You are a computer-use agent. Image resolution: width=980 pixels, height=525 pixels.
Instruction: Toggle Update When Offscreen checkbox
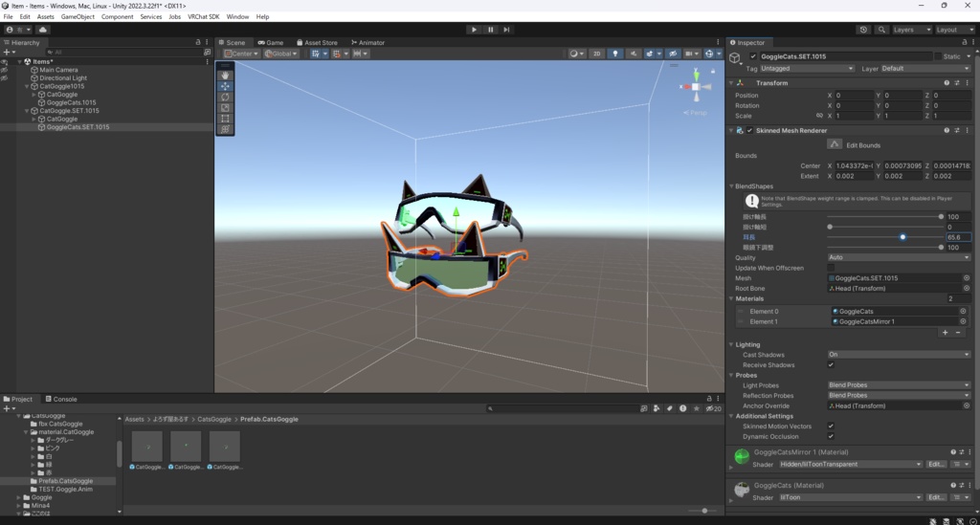tap(831, 268)
